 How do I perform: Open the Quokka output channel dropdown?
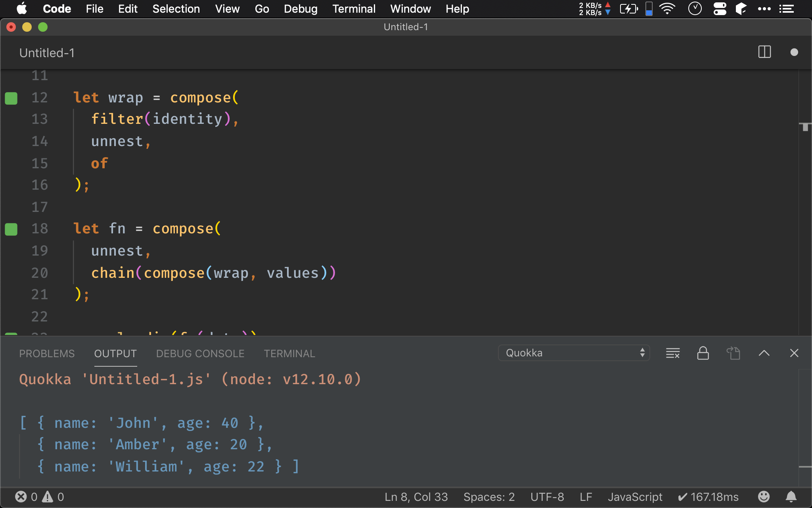(574, 353)
